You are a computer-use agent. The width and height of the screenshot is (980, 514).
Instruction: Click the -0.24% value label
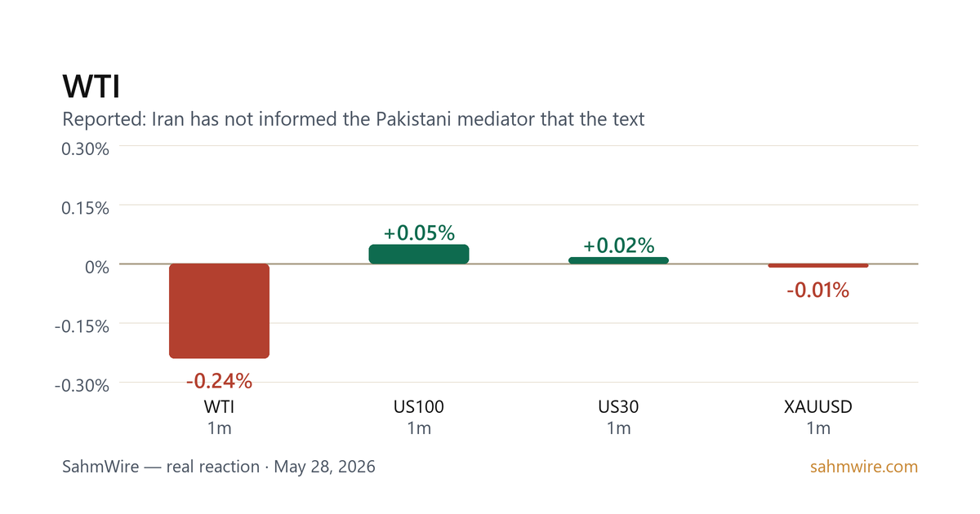pyautogui.click(x=219, y=381)
